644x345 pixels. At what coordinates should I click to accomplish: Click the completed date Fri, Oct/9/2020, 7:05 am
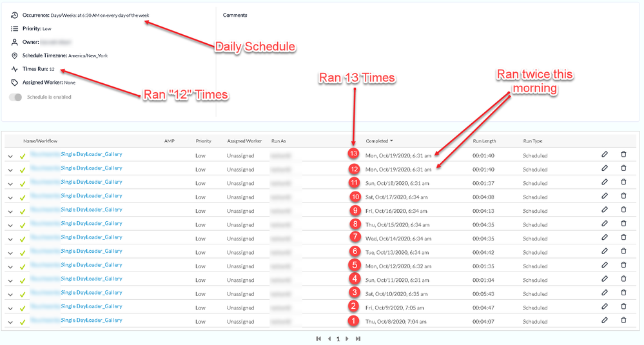pyautogui.click(x=395, y=308)
